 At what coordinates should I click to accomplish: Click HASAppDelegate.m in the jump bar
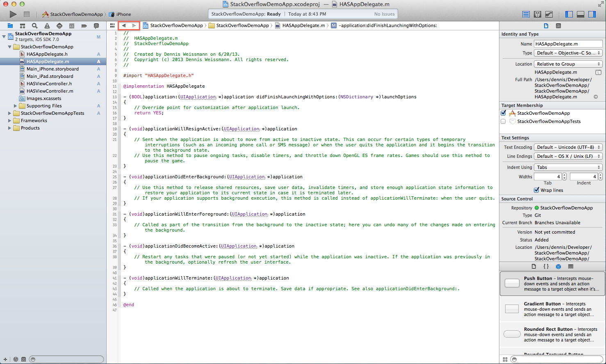[300, 25]
